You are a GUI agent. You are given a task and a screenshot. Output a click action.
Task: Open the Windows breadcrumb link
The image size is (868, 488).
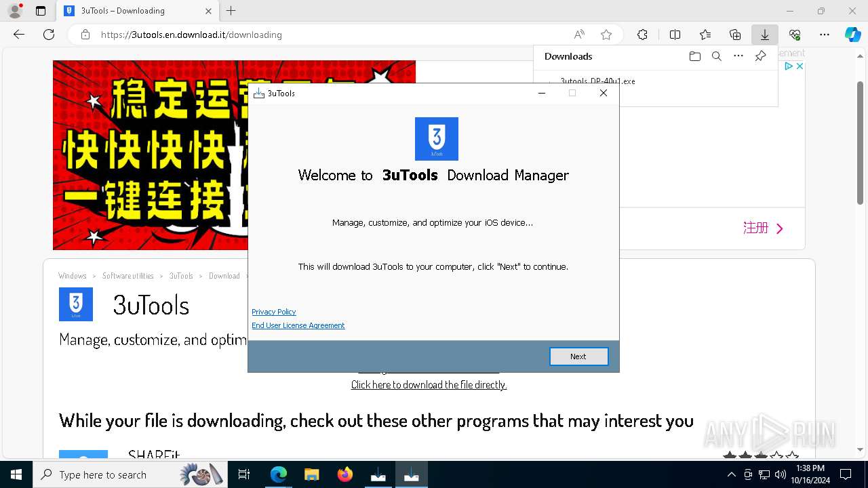pos(73,276)
